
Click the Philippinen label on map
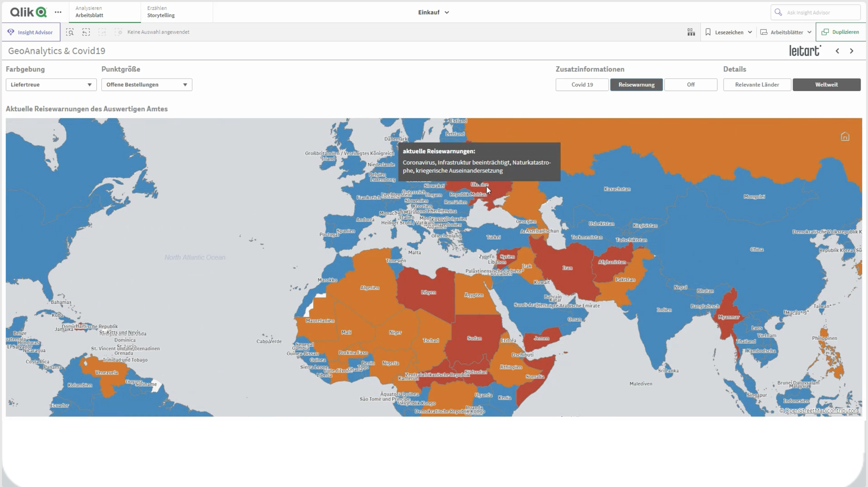coord(825,338)
